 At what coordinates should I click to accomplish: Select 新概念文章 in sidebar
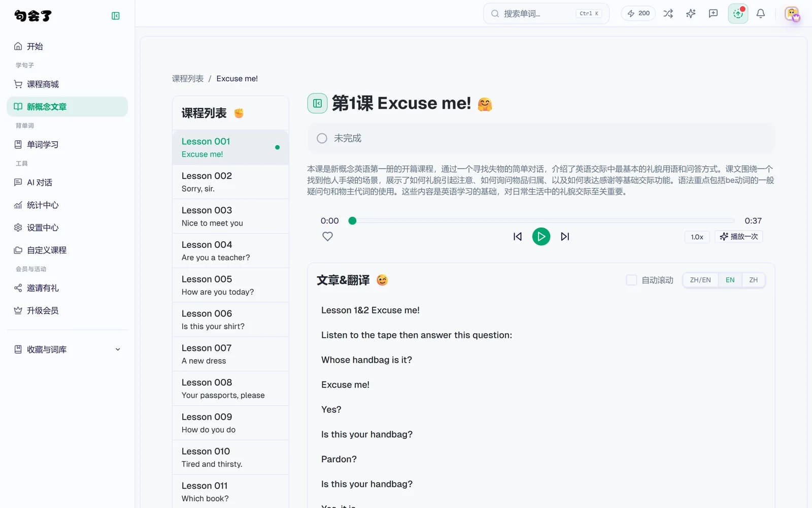pos(67,107)
